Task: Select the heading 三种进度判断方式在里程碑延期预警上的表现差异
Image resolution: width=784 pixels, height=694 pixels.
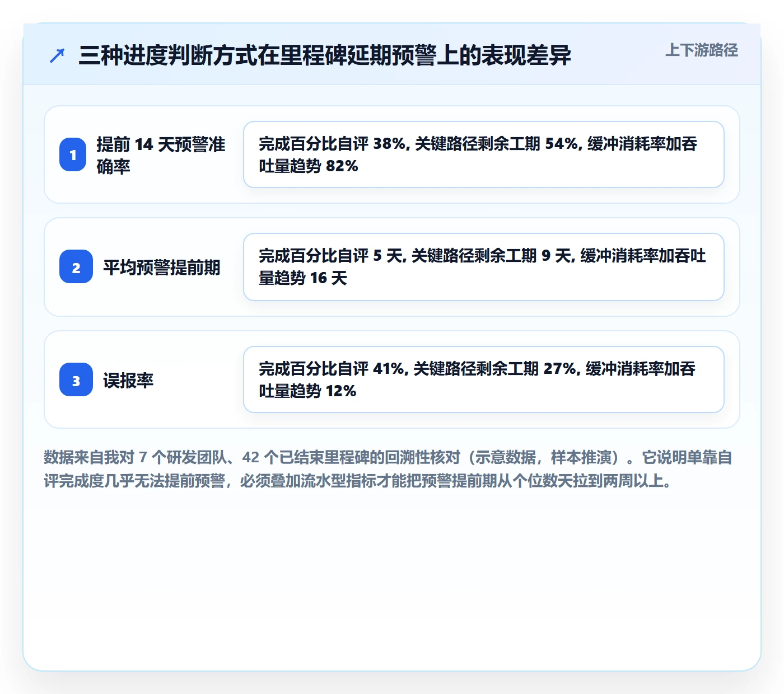Action: (x=325, y=55)
